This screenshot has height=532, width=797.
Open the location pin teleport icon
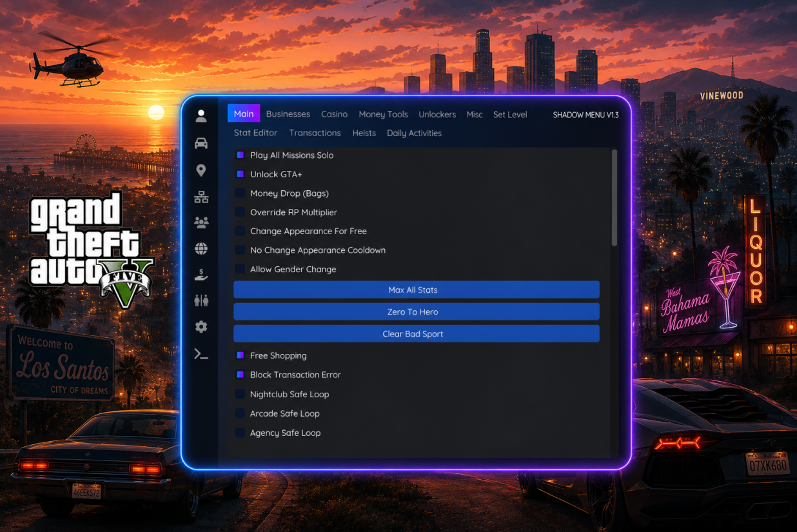(201, 170)
